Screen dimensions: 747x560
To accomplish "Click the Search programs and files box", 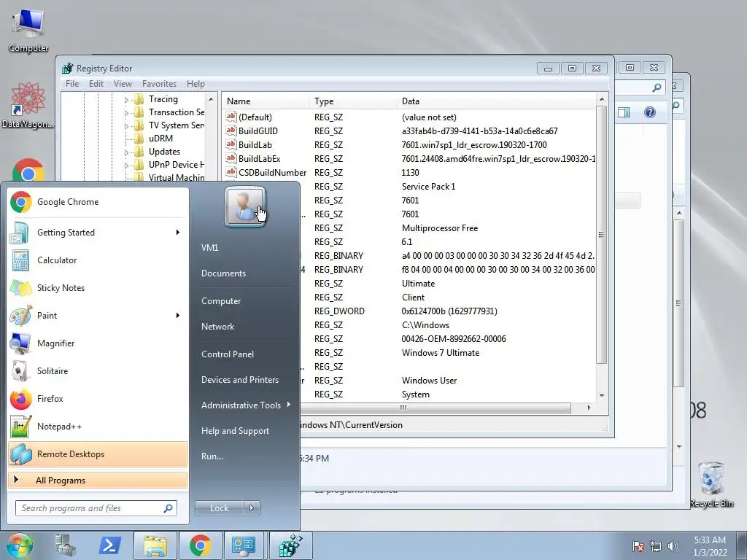I will pos(96,508).
